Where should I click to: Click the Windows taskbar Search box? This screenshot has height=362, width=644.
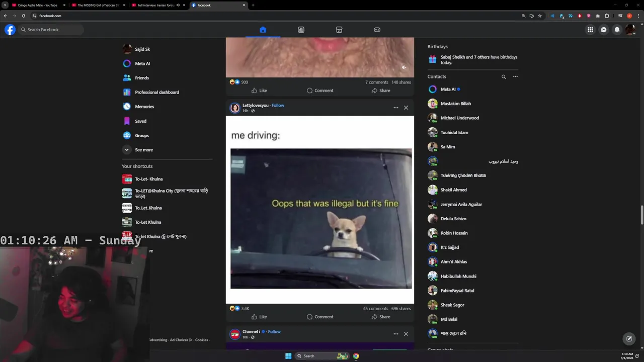click(322, 356)
